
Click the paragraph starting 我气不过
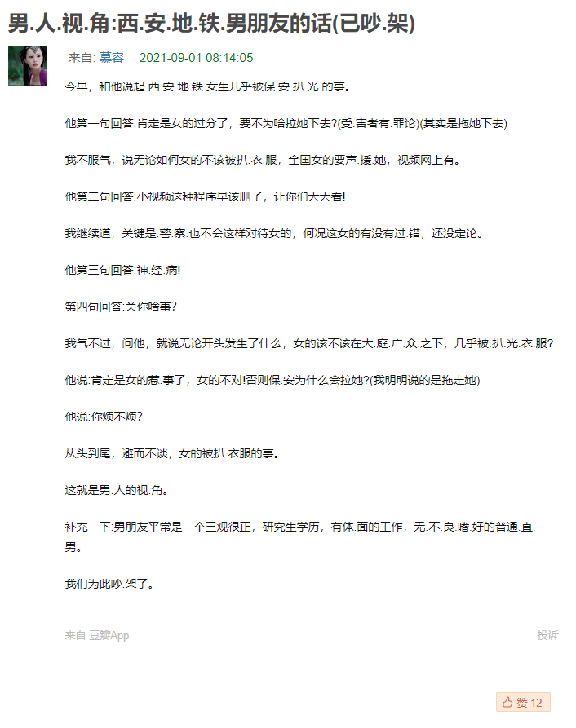309,343
